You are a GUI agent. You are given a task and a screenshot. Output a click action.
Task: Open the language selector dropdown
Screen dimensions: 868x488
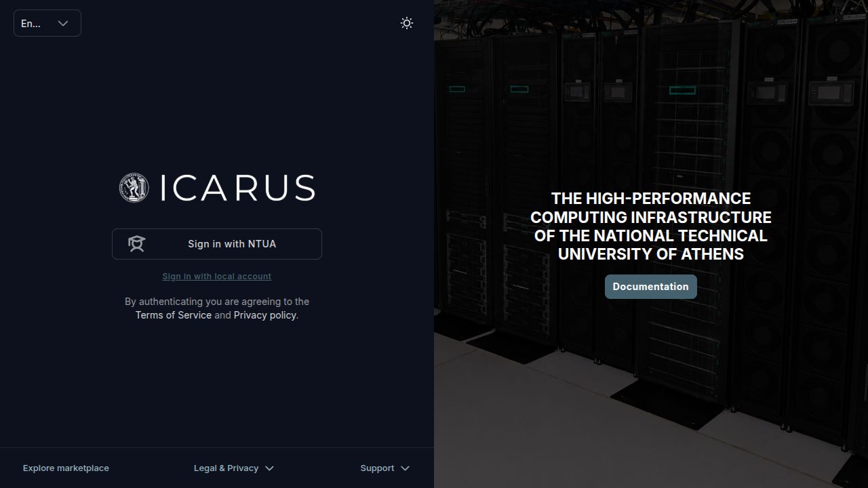coord(47,23)
